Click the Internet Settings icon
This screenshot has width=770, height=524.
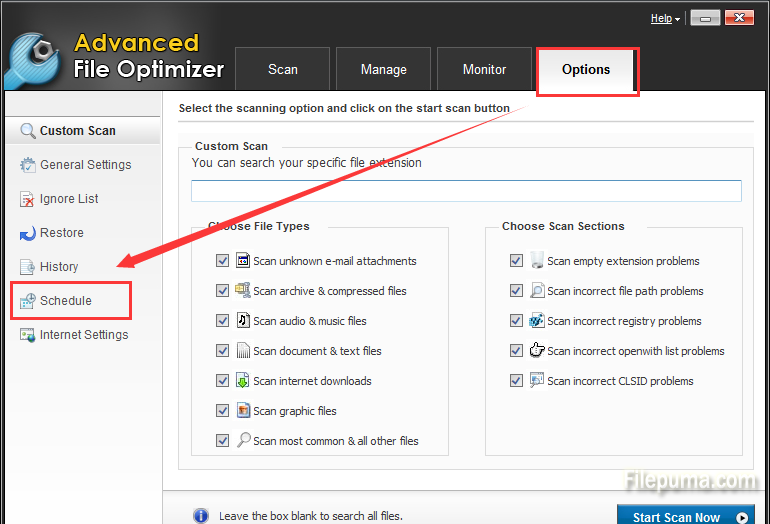coord(27,335)
